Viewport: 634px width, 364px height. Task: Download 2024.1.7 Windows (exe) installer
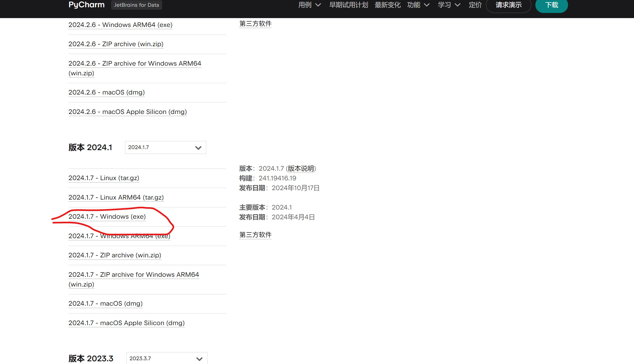[x=107, y=217]
